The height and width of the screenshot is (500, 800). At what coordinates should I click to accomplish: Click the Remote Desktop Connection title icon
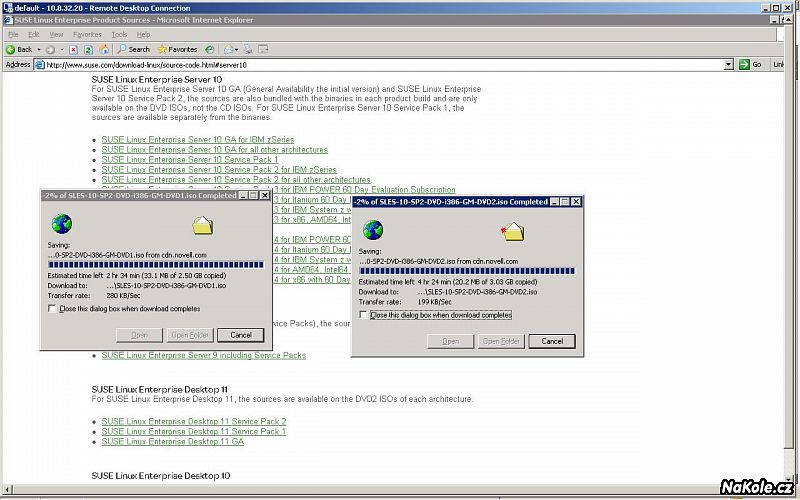click(8, 8)
